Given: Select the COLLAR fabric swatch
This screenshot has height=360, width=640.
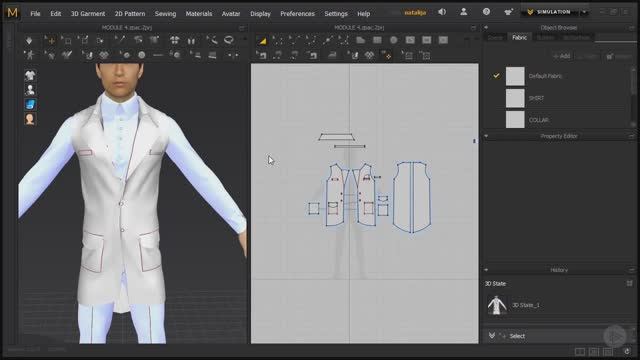Looking at the screenshot, I should point(515,120).
